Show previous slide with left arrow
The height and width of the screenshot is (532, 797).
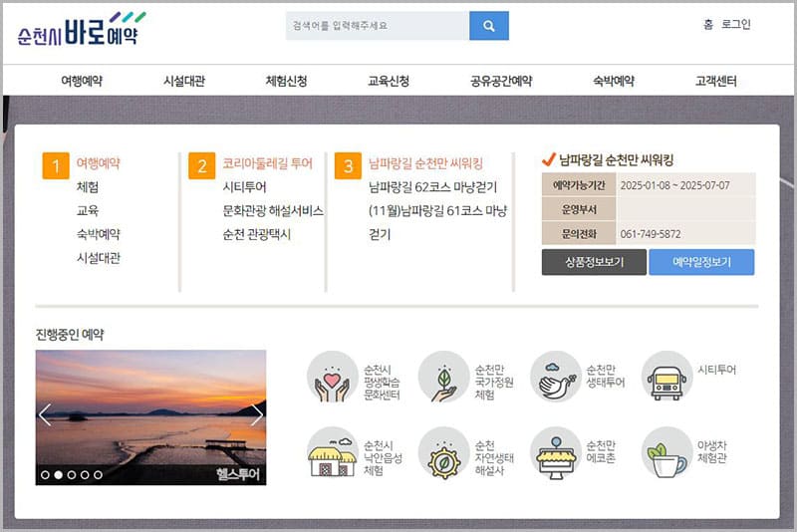click(x=45, y=414)
